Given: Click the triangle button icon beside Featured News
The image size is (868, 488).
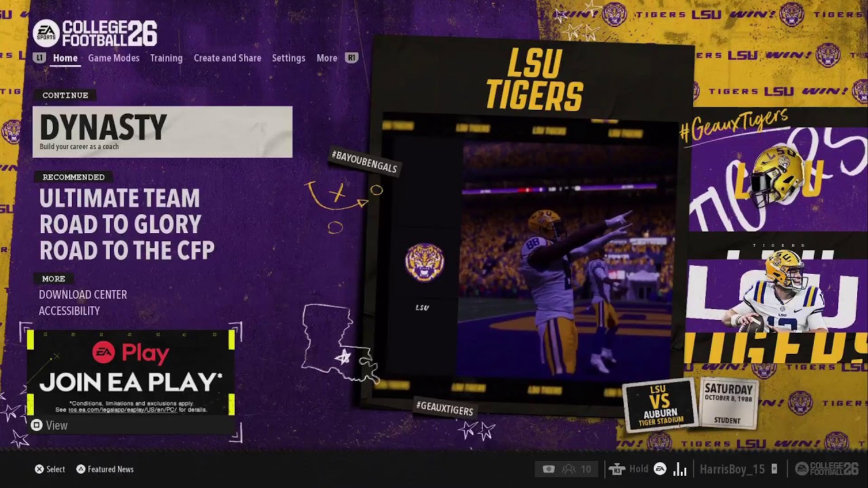Looking at the screenshot, I should (x=81, y=469).
